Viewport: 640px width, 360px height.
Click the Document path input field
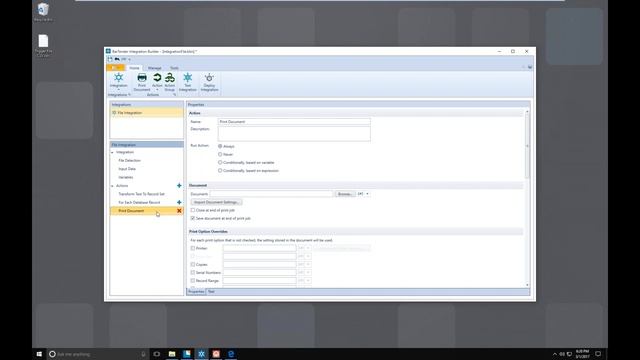(271, 194)
